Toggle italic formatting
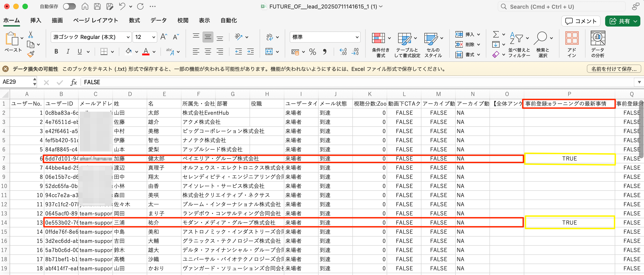Screen dimensions: 644x275 [x=68, y=51]
